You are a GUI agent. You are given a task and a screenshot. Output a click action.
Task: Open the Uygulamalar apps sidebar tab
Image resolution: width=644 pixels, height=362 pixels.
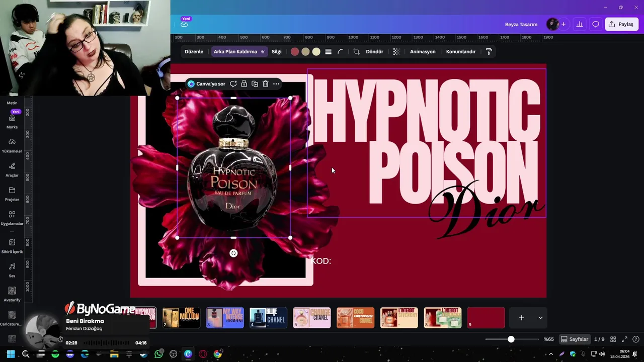click(x=12, y=218)
